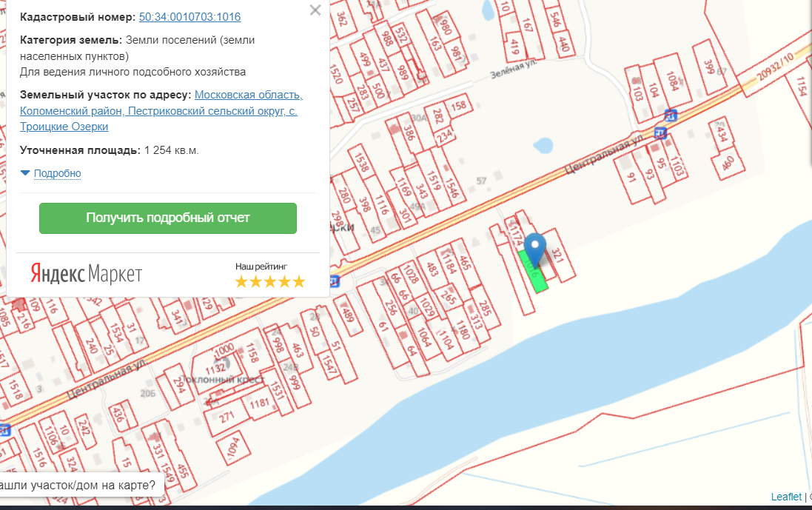The height and width of the screenshot is (510, 812).
Task: Click the five-star rating
Action: 270,282
